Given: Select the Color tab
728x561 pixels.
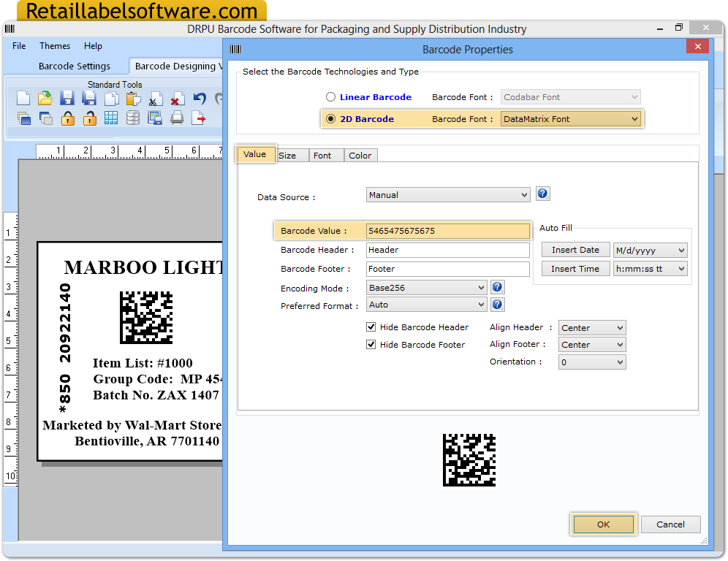Looking at the screenshot, I should coord(360,156).
